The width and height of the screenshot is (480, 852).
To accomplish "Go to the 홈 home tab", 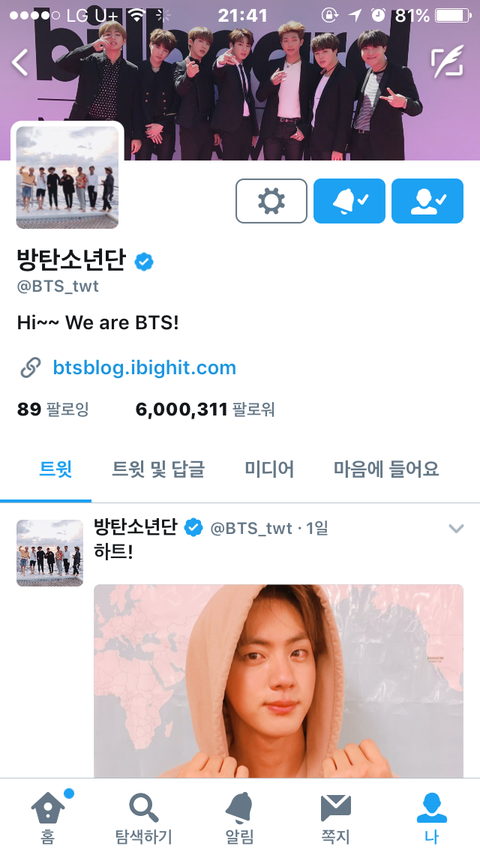I will pos(48,817).
